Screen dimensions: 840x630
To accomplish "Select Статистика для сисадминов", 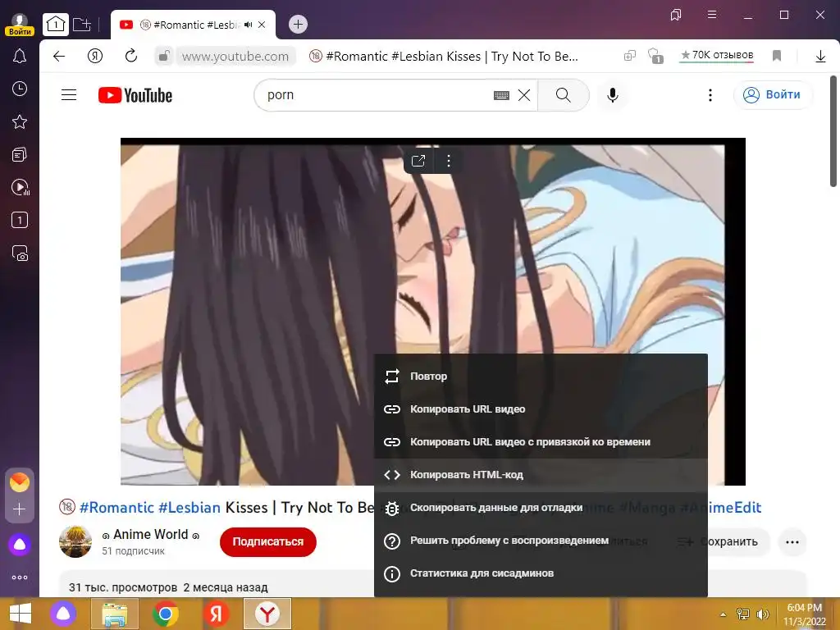I will click(x=541, y=573).
